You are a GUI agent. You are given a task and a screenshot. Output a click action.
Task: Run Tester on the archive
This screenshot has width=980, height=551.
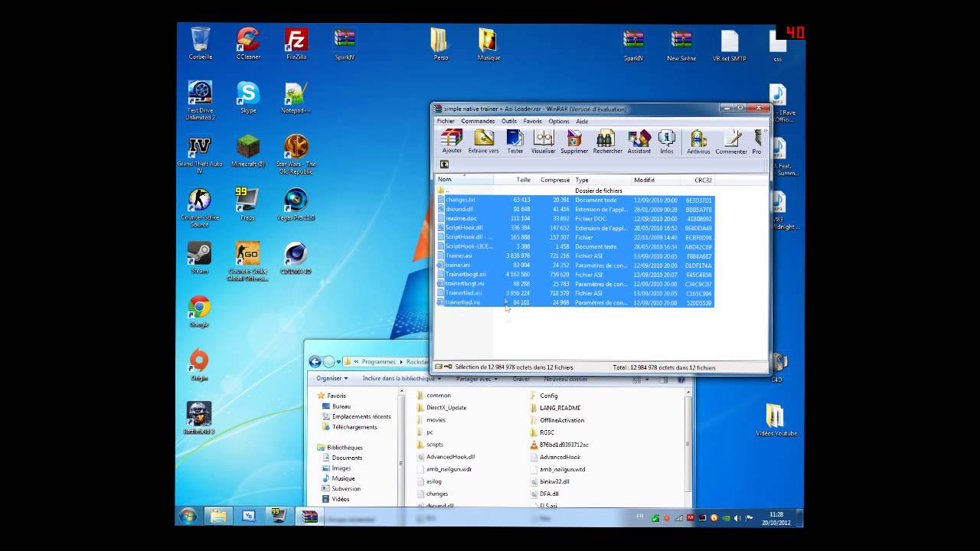click(515, 142)
